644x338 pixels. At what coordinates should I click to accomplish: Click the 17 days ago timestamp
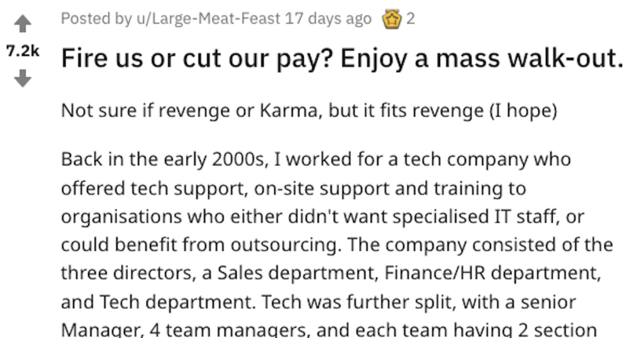coord(328,18)
